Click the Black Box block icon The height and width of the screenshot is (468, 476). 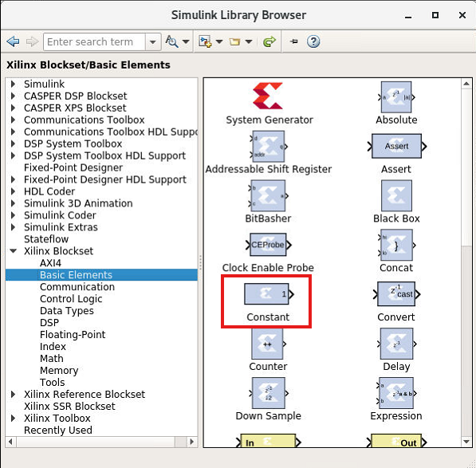coord(396,196)
